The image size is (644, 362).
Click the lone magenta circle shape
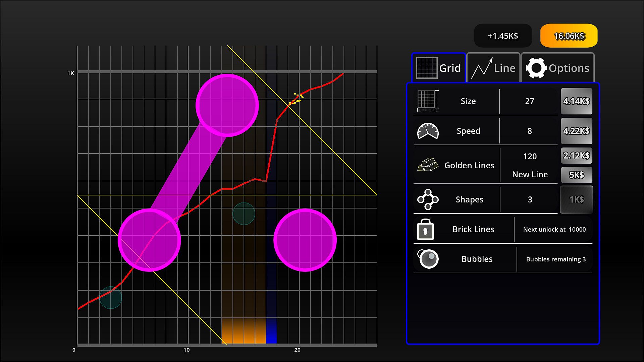(305, 240)
